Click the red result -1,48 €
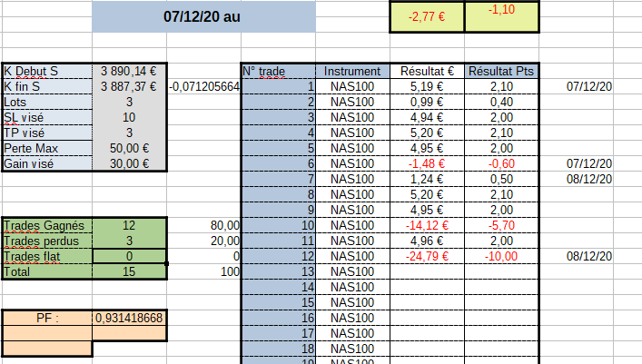 click(427, 163)
